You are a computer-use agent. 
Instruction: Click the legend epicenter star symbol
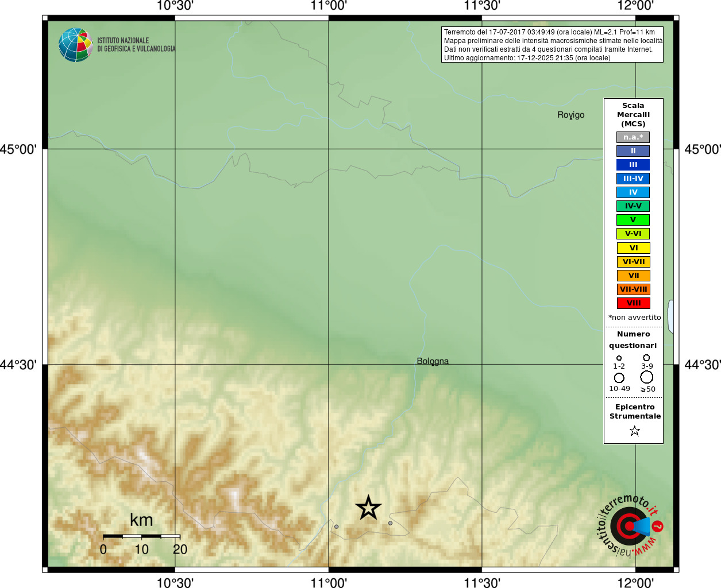click(634, 431)
